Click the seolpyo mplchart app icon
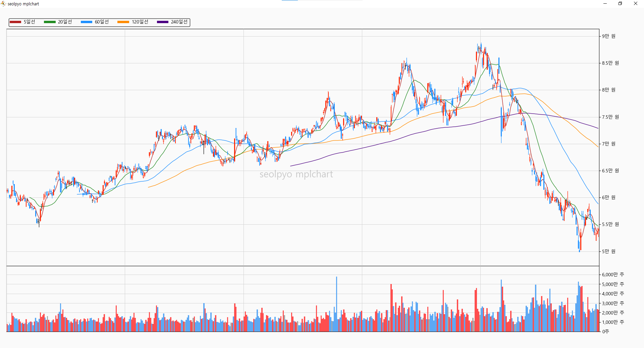The height and width of the screenshot is (348, 644). point(3,4)
